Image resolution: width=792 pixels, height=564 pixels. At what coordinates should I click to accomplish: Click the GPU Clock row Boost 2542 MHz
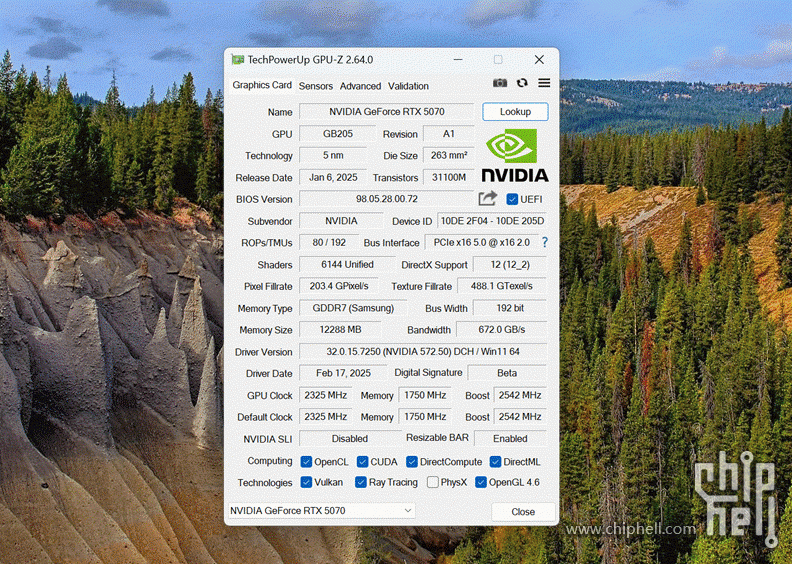(520, 395)
